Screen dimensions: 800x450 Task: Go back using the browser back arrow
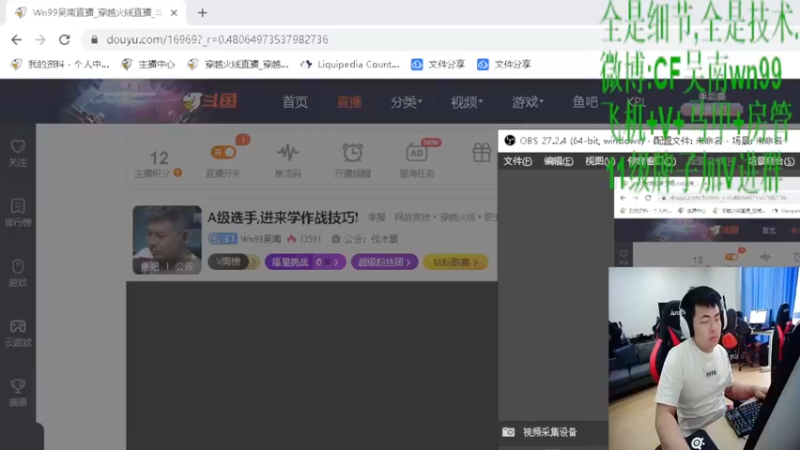tap(16, 40)
